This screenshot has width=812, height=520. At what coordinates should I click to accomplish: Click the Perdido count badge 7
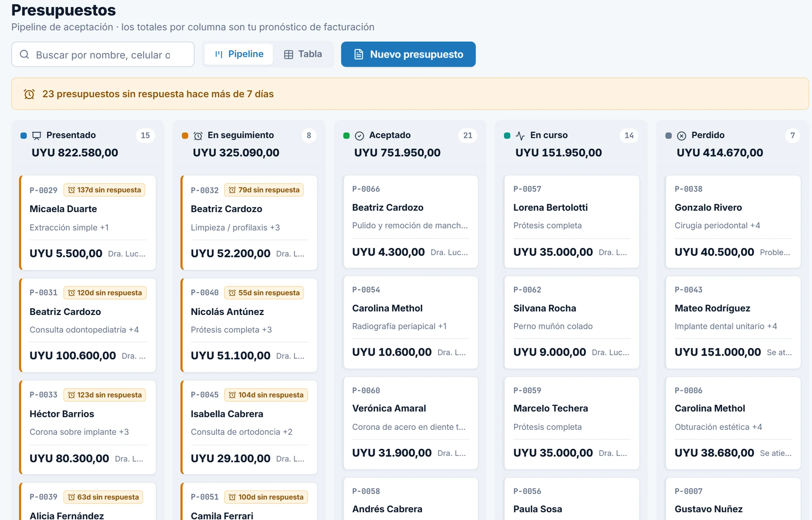pos(793,136)
